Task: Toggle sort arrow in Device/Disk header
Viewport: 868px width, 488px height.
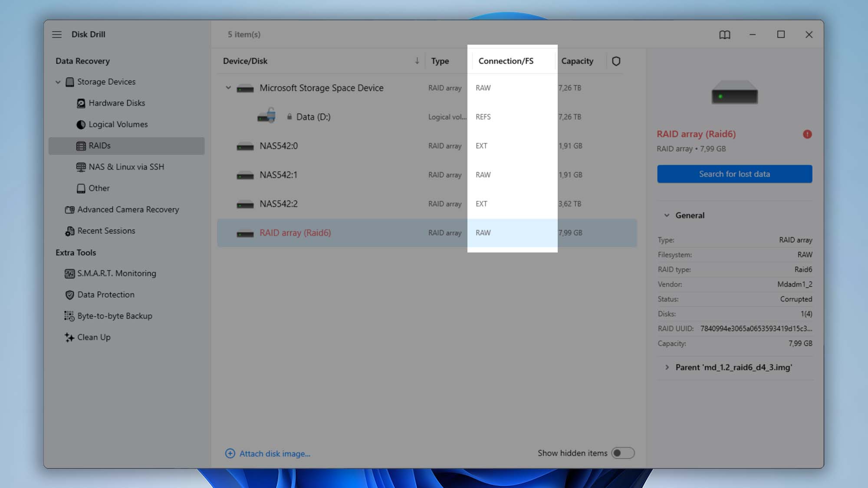Action: [x=417, y=61]
